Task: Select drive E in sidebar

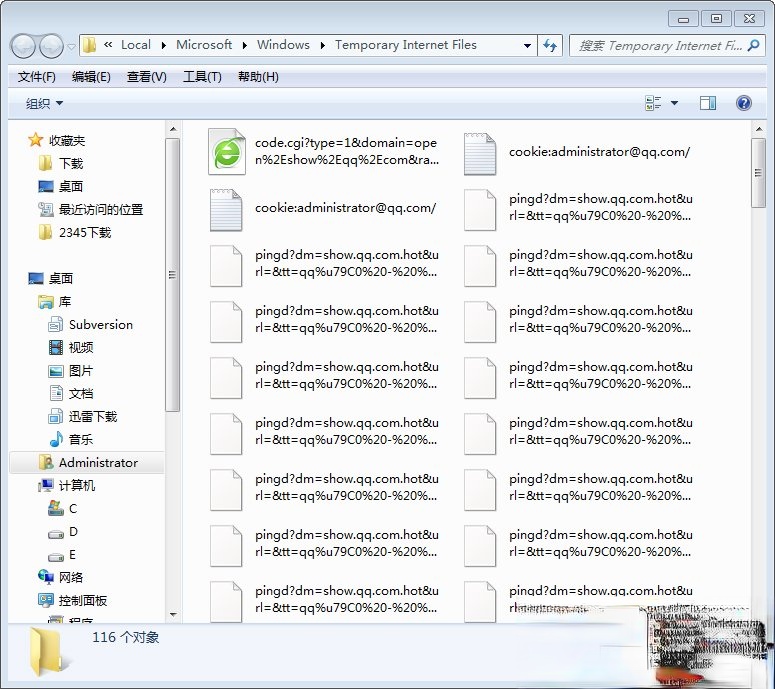Action: [62, 555]
